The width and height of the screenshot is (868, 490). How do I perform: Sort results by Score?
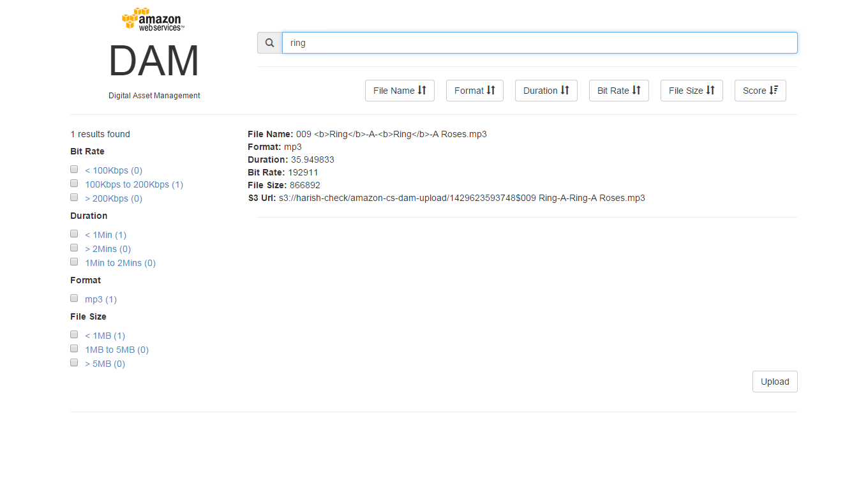(x=760, y=91)
